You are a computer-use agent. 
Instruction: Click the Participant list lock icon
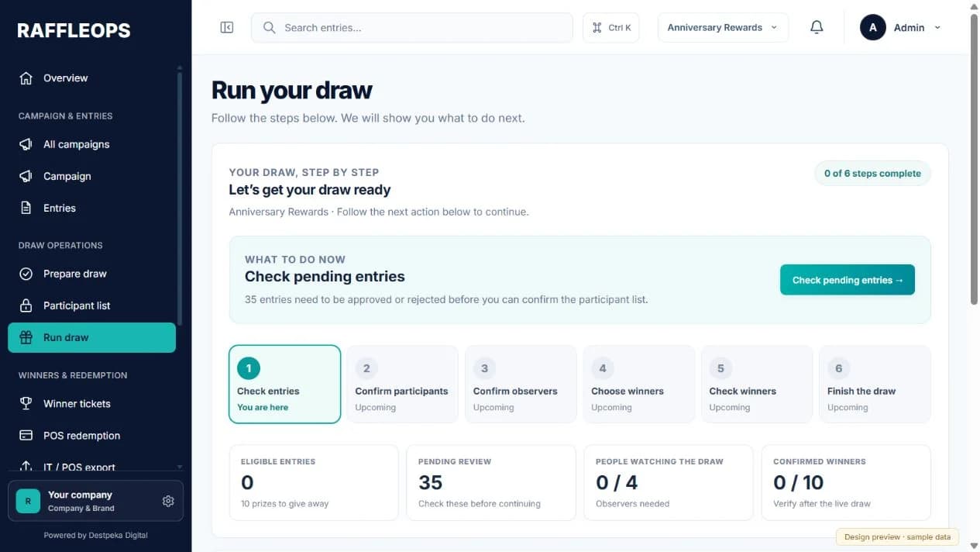pyautogui.click(x=26, y=306)
